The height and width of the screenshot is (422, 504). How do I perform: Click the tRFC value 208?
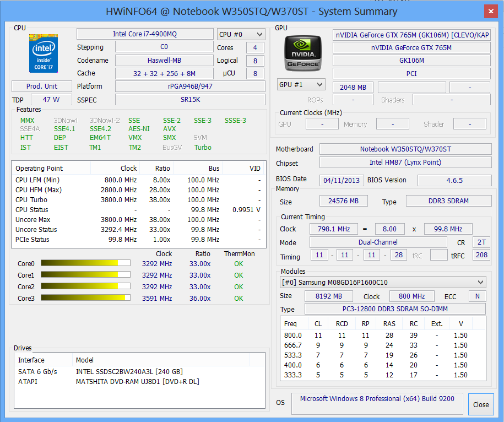pyautogui.click(x=481, y=255)
